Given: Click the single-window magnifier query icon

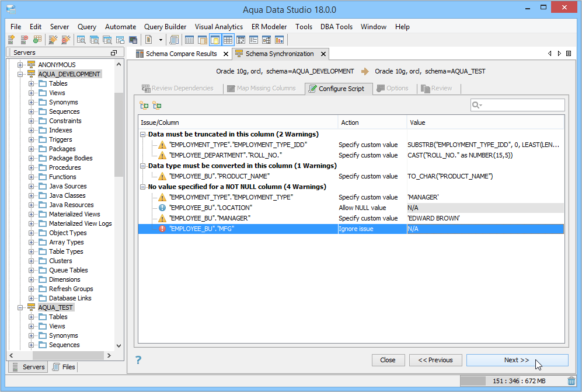Looking at the screenshot, I should 81,40.
